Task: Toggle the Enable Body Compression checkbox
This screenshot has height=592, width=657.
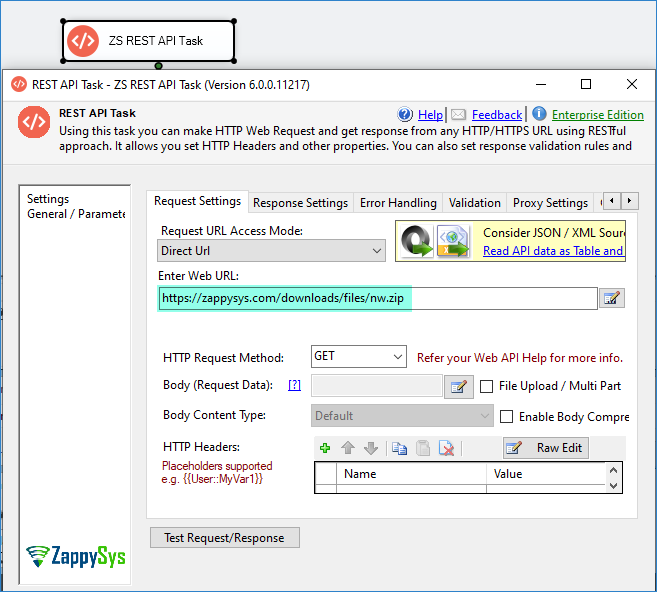Action: pyautogui.click(x=507, y=416)
